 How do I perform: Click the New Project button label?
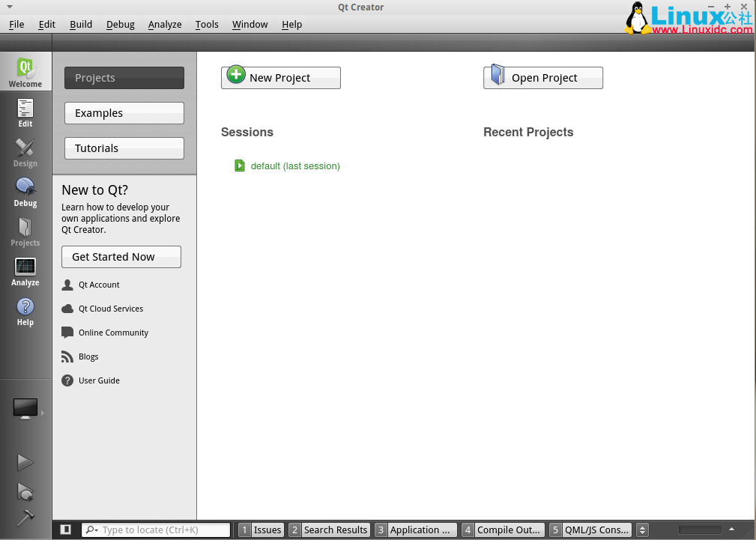click(x=279, y=78)
